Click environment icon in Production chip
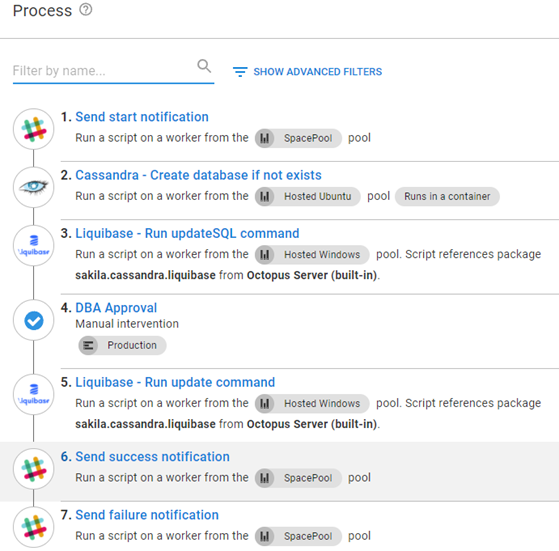Image resolution: width=559 pixels, height=551 pixels. [88, 345]
